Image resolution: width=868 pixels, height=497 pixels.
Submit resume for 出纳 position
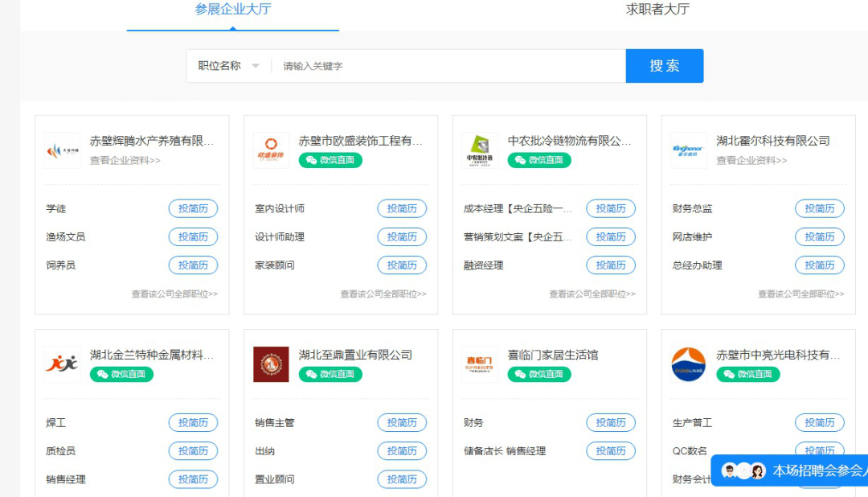coord(402,450)
